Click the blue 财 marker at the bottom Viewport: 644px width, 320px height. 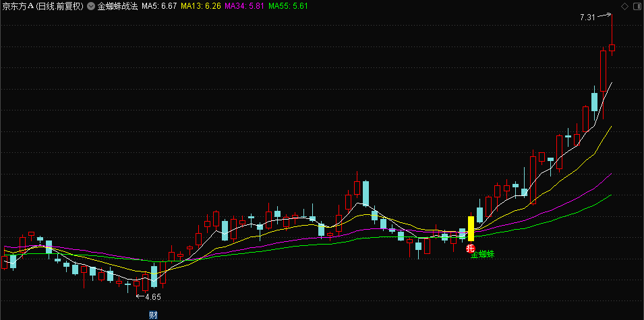[153, 315]
